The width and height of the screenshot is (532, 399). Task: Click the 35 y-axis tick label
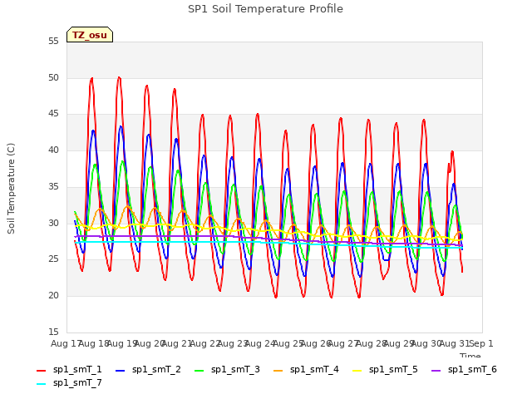(x=53, y=186)
